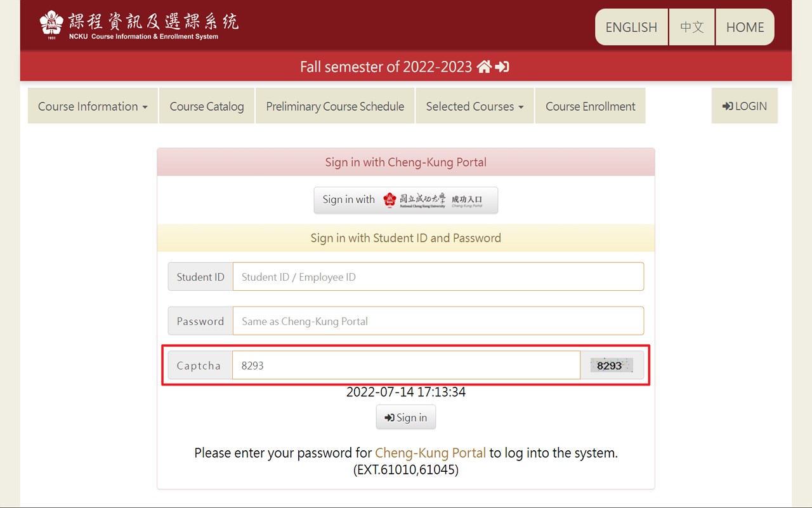Sign in with Cheng-Kung Portal button
Image resolution: width=812 pixels, height=508 pixels.
point(406,200)
